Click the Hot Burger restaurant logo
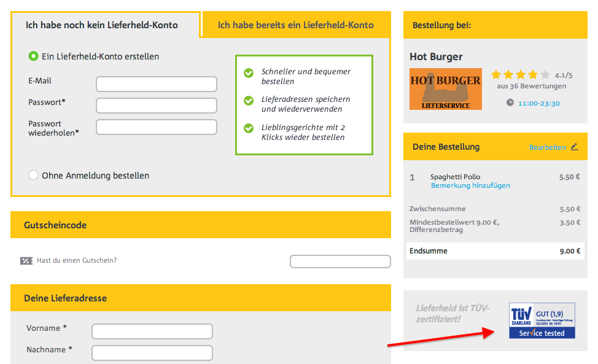This screenshot has height=364, width=598. click(x=445, y=89)
